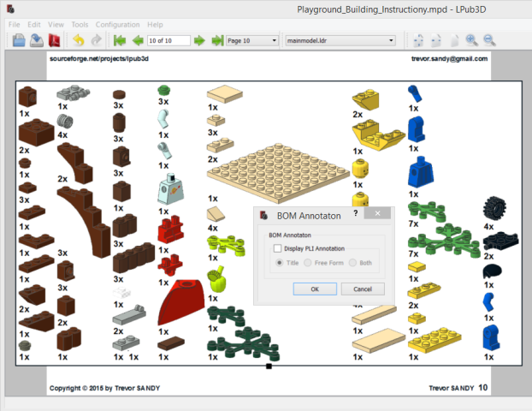532x411 pixels.
Task: Enable the Display PLI Annotation checkbox
Action: point(277,248)
